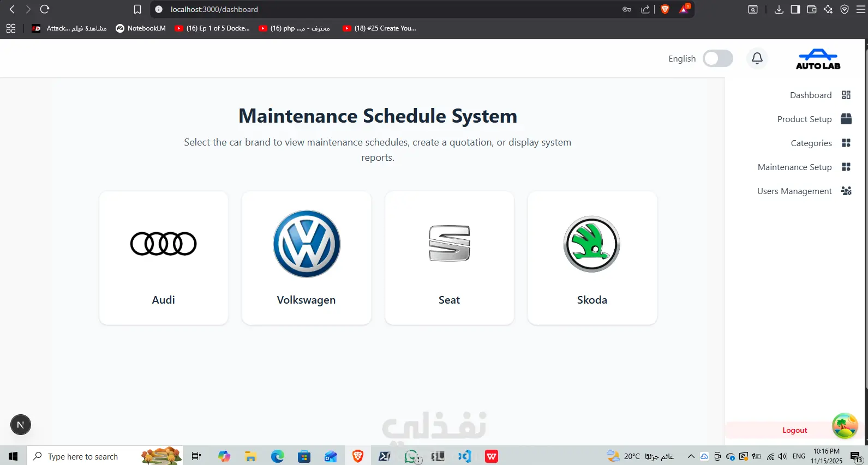The width and height of the screenshot is (868, 465).
Task: Open Brave Rewards triangle icon
Action: tap(684, 9)
